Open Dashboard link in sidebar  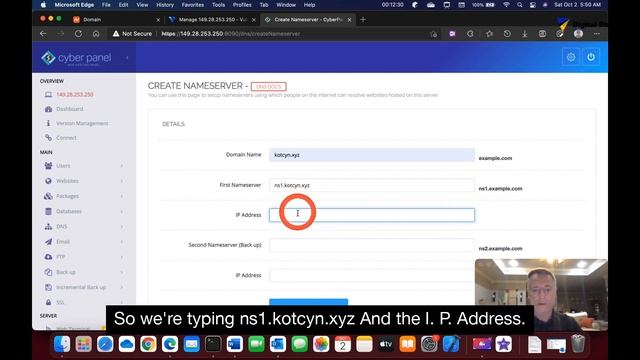coord(70,109)
